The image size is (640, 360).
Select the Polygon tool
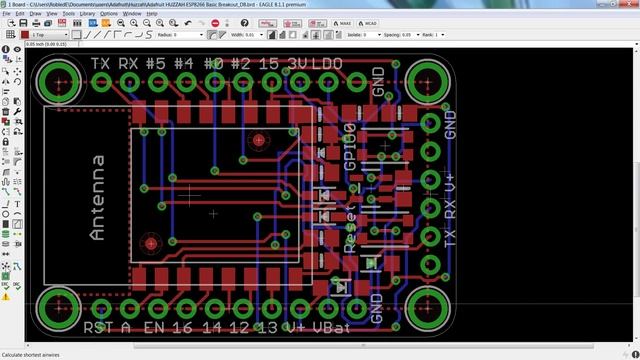(x=17, y=224)
